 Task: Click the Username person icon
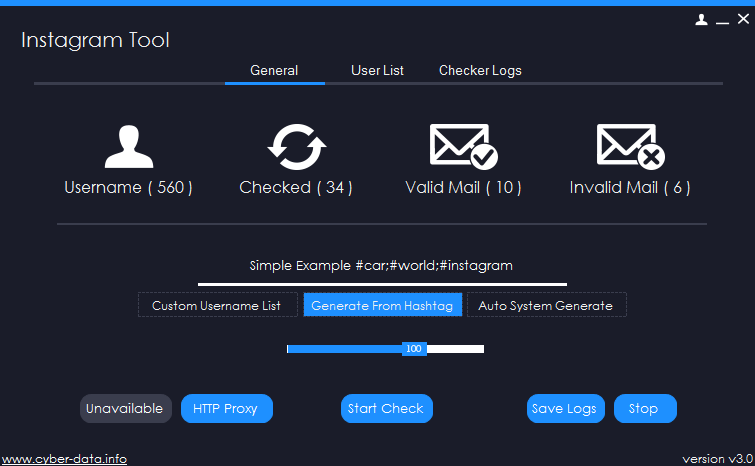click(128, 146)
